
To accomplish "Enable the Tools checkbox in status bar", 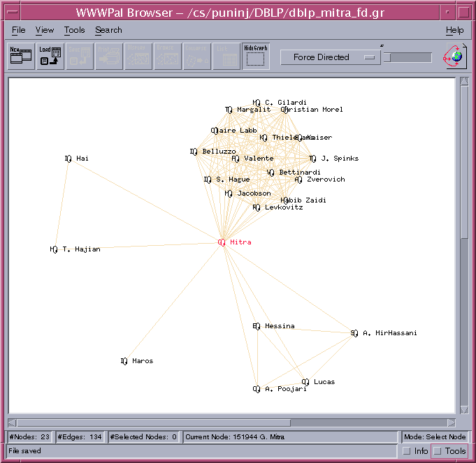I will [437, 451].
